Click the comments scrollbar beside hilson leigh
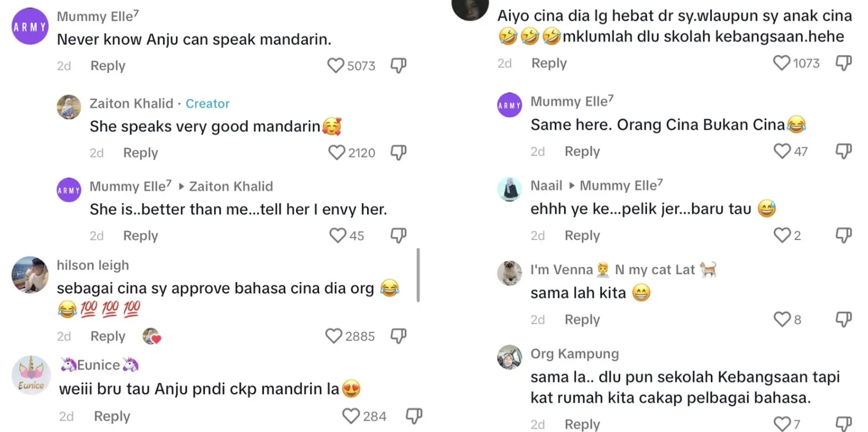Viewport: 868px width, 432px height. [x=418, y=275]
